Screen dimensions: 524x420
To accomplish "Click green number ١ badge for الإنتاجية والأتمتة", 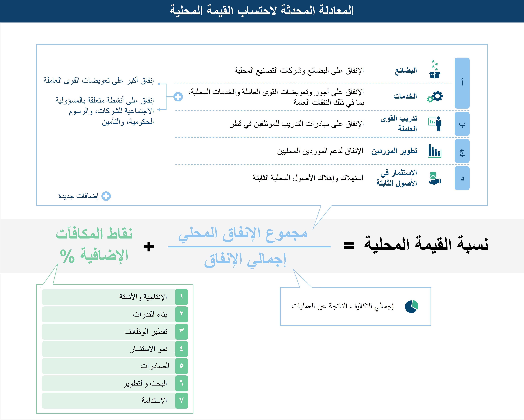I will pos(182,297).
